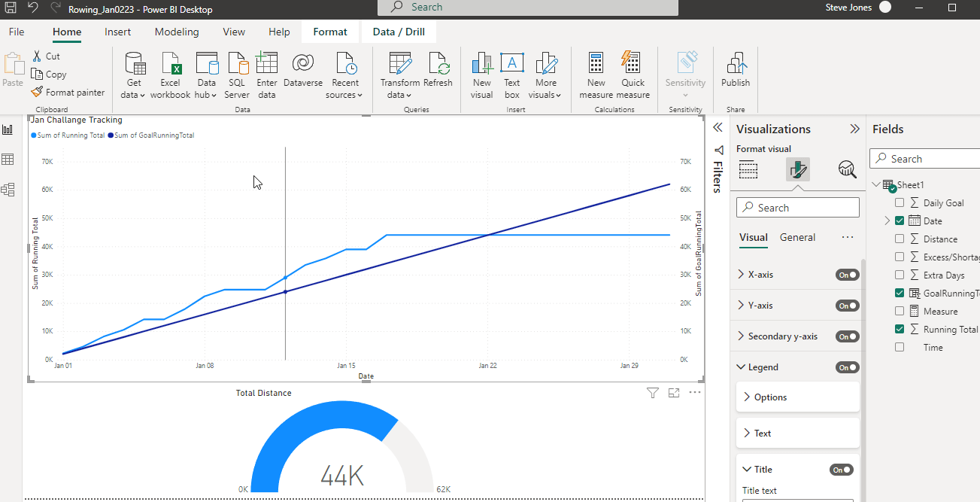Image resolution: width=980 pixels, height=502 pixels.
Task: Open the Analytics magnifier icon
Action: (848, 169)
